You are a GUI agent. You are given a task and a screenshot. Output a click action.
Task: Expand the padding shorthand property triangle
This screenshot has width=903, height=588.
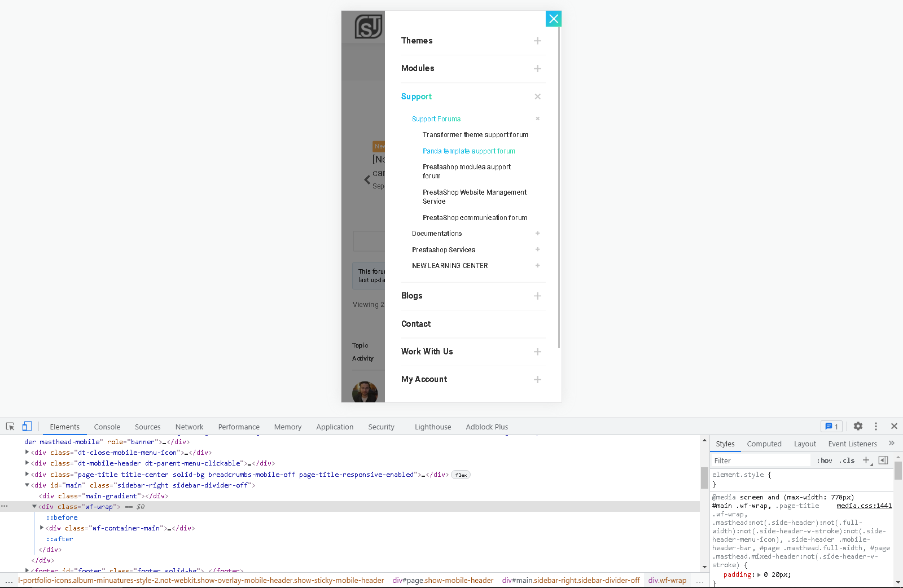click(x=759, y=575)
